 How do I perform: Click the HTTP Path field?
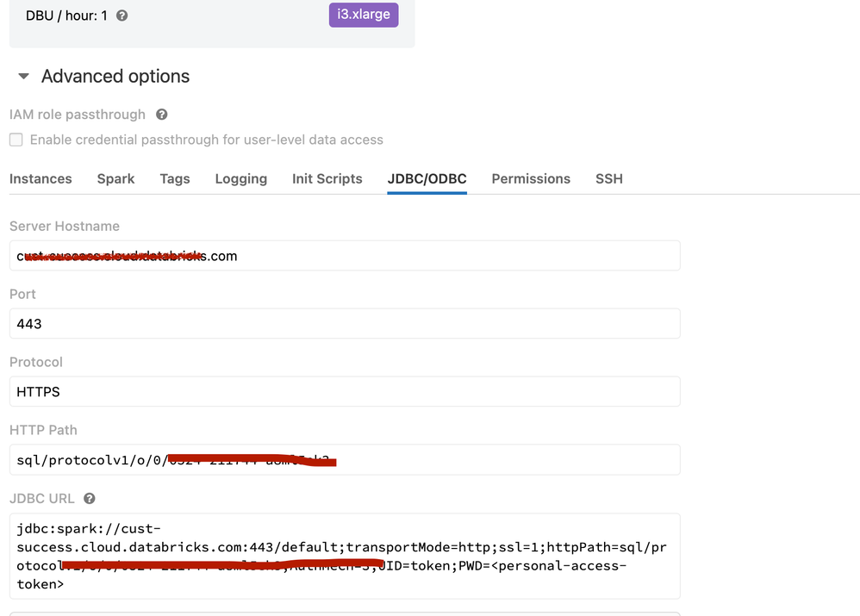[345, 460]
